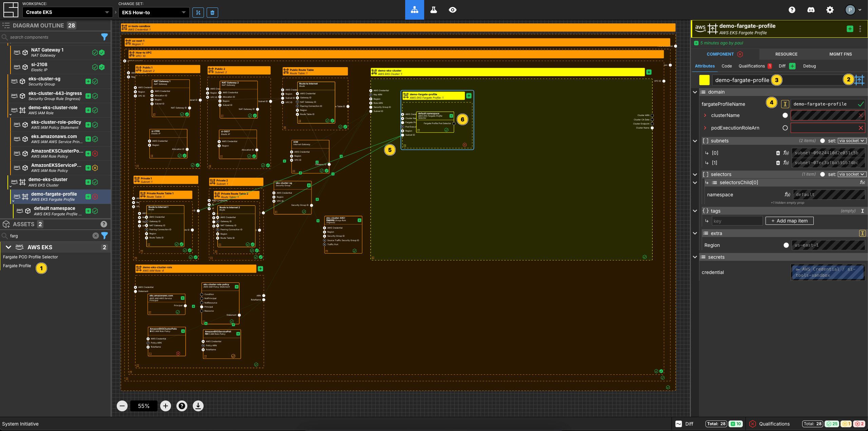Click the assets help question icon

pos(104,224)
